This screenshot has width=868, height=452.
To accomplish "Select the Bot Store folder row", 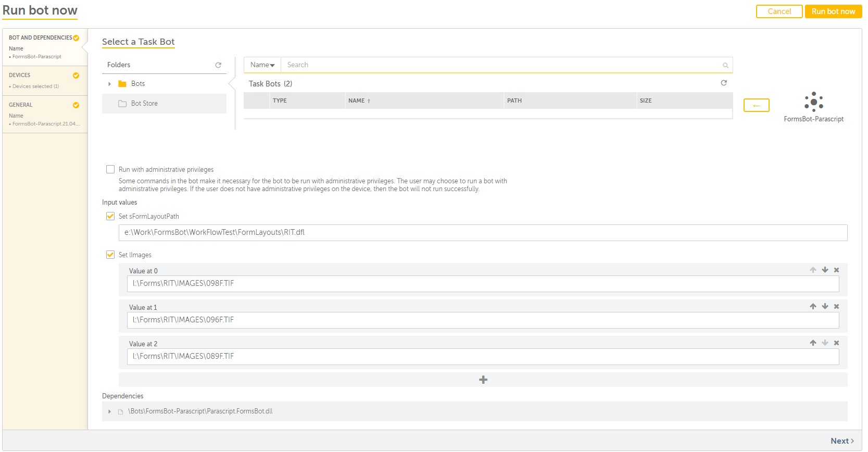I will [x=164, y=104].
